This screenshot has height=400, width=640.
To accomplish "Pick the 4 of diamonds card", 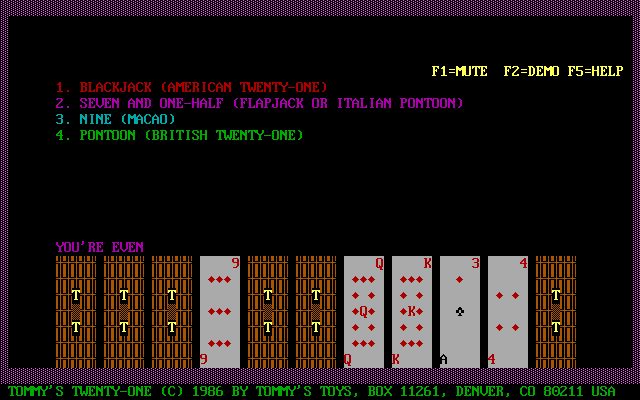I will coord(508,312).
